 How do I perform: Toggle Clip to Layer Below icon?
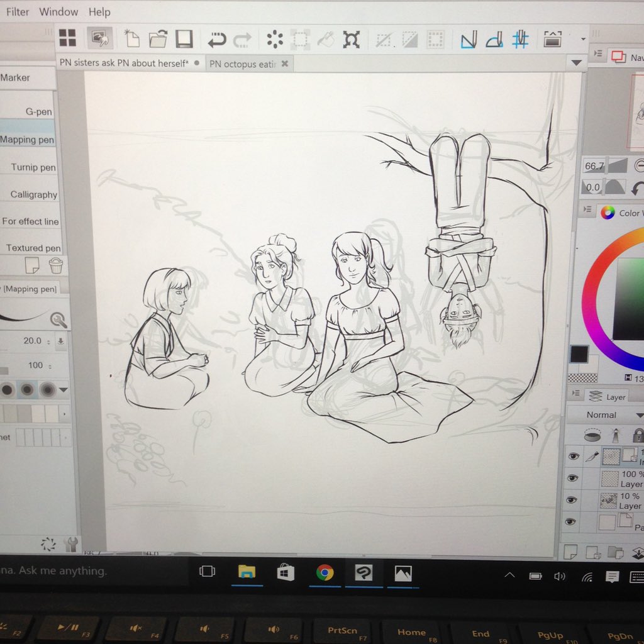(x=592, y=435)
